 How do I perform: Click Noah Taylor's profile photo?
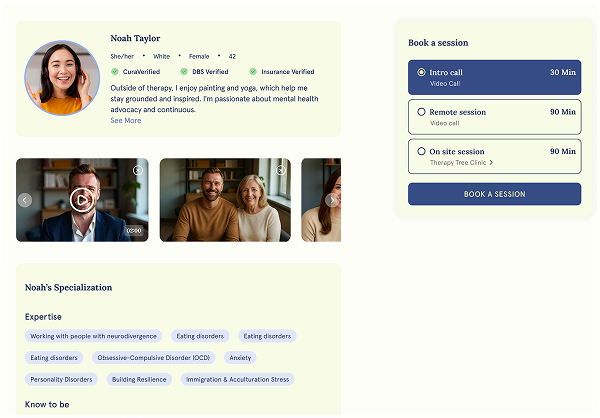pos(62,78)
